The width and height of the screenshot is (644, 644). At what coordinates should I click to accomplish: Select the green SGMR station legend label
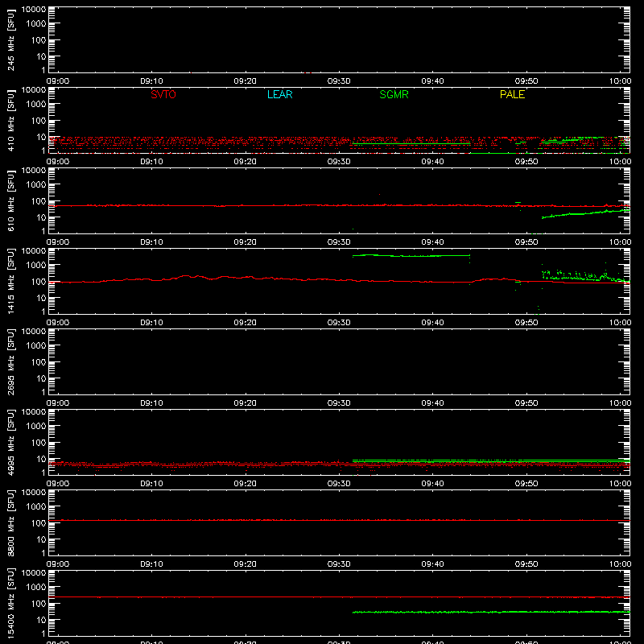click(x=394, y=94)
